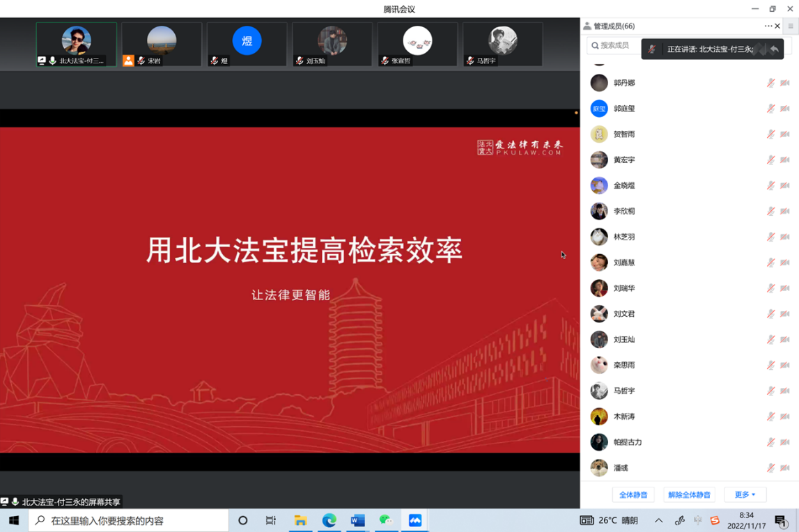The height and width of the screenshot is (532, 799).
Task: Click the 全体静音 button
Action: point(633,495)
